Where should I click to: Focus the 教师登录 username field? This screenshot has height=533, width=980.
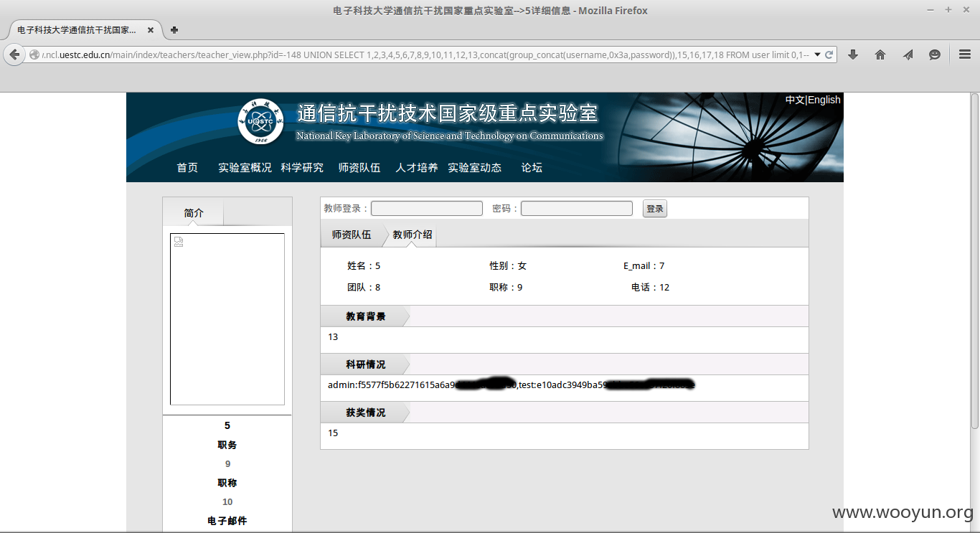click(427, 208)
